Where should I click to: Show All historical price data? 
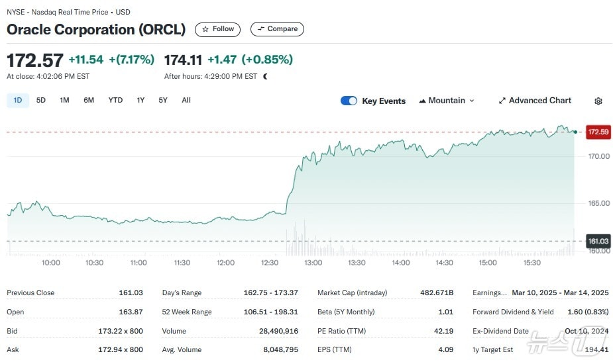click(x=186, y=101)
